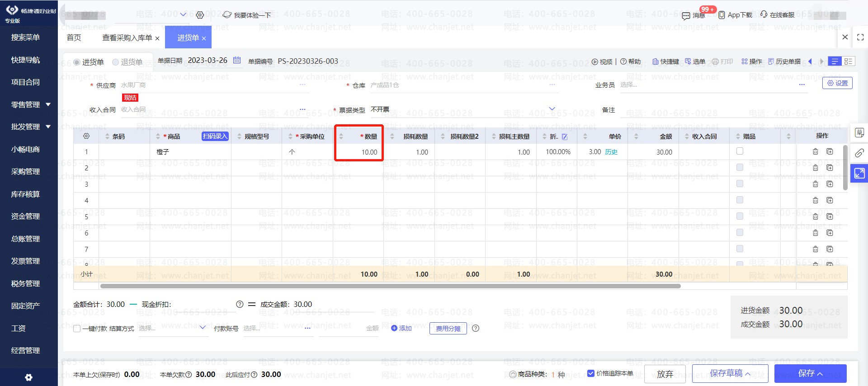
Task: View 历史 price history link
Action: pyautogui.click(x=611, y=152)
